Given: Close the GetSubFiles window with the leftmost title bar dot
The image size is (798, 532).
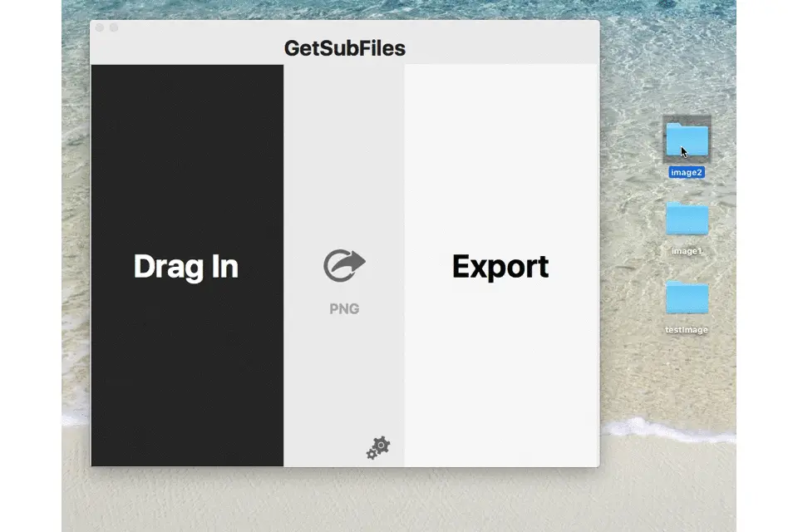Looking at the screenshot, I should pyautogui.click(x=100, y=27).
